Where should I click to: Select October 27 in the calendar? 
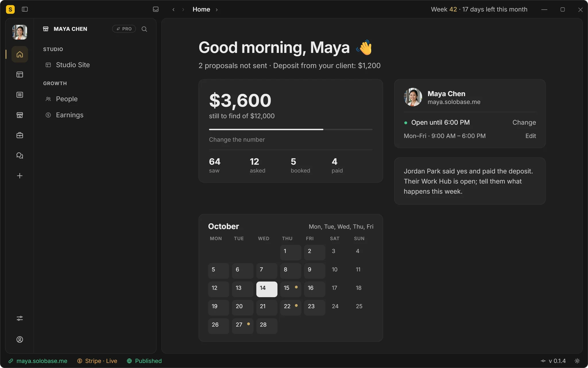[x=243, y=326]
